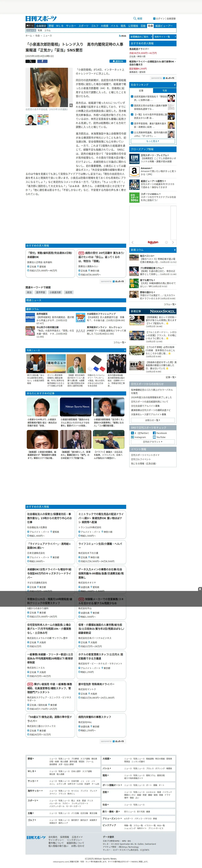The width and height of the screenshot is (202, 868).
Task: Open ranking item 1 about 野田佳彦
Action: point(153,98)
